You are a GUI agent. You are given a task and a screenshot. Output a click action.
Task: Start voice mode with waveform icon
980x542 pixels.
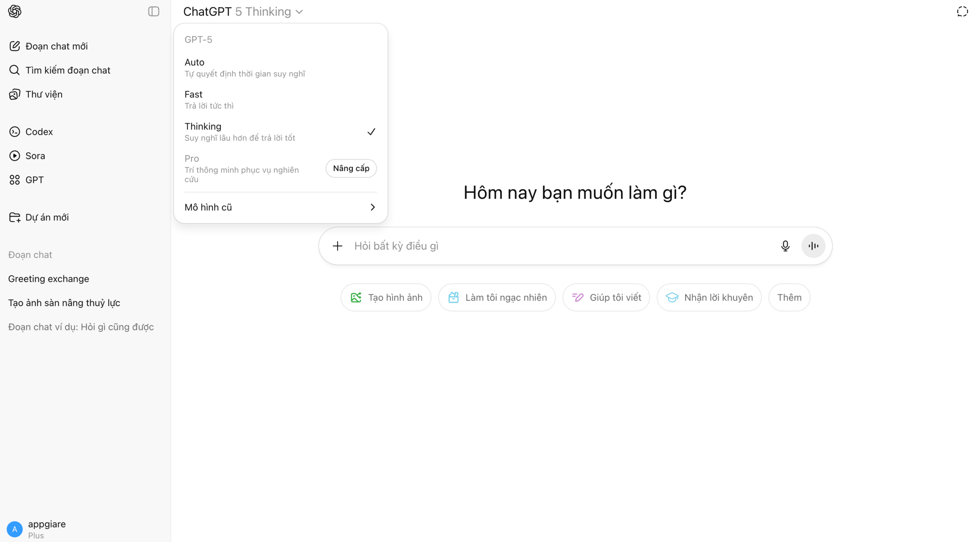pyautogui.click(x=813, y=246)
